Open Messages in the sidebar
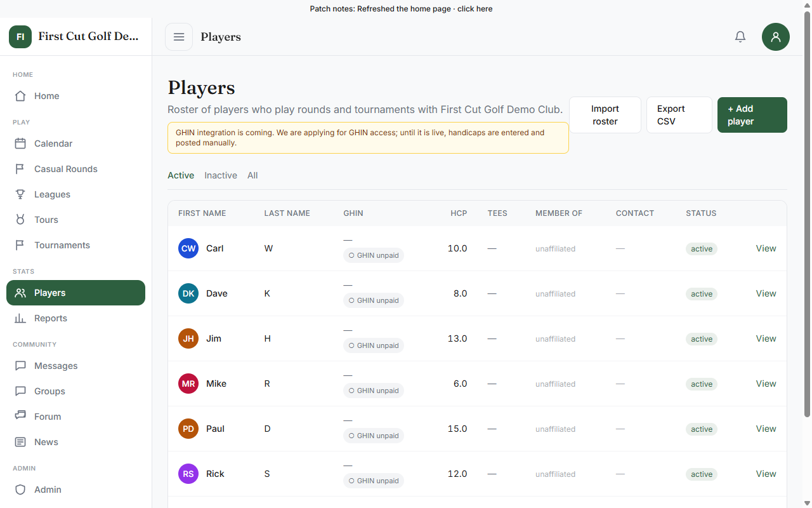Image resolution: width=812 pixels, height=508 pixels. [x=75, y=366]
